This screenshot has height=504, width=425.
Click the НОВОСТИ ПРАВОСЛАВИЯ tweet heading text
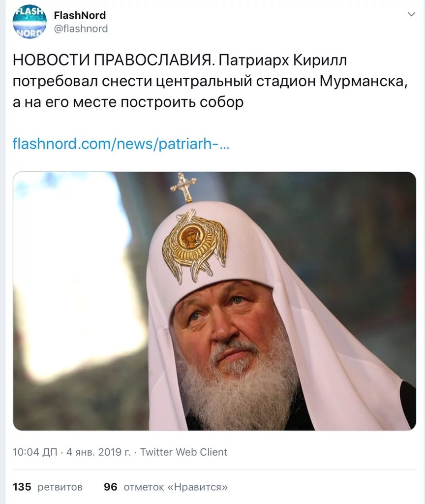[x=113, y=61]
